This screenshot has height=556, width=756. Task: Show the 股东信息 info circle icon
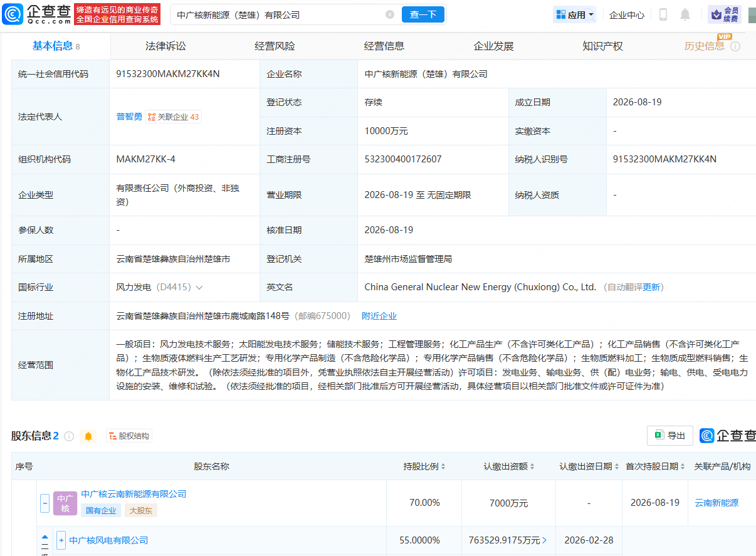69,436
